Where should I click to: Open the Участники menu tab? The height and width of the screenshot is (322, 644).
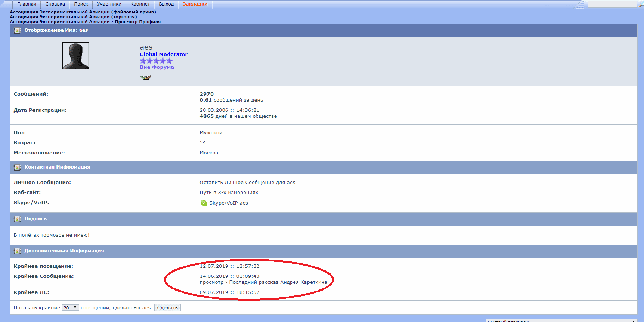click(x=109, y=4)
